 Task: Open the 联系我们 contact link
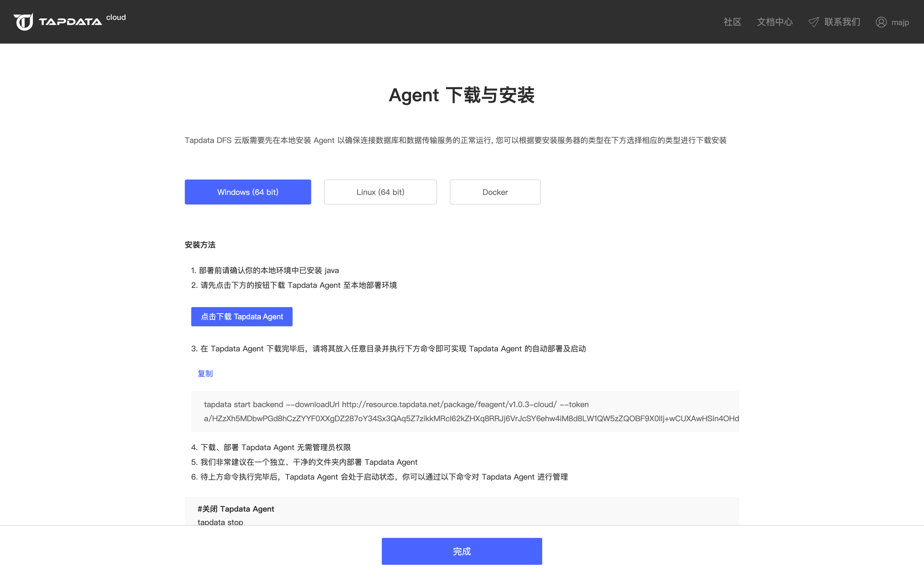(x=842, y=22)
